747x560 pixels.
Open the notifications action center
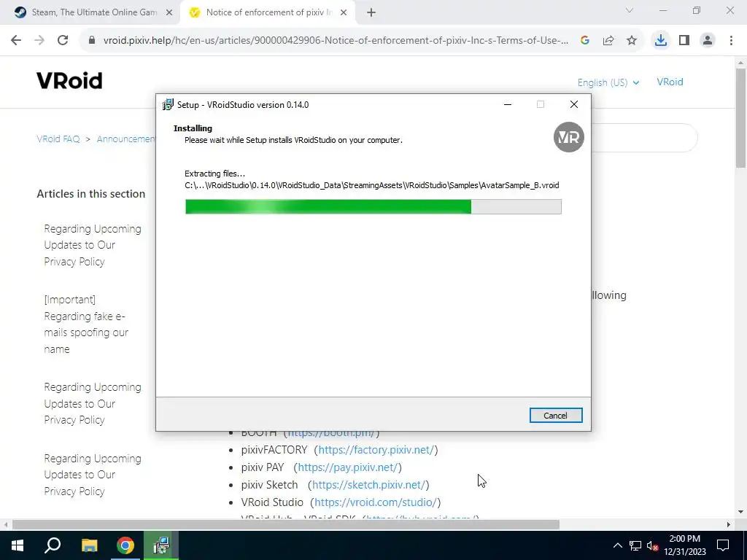pos(723,545)
